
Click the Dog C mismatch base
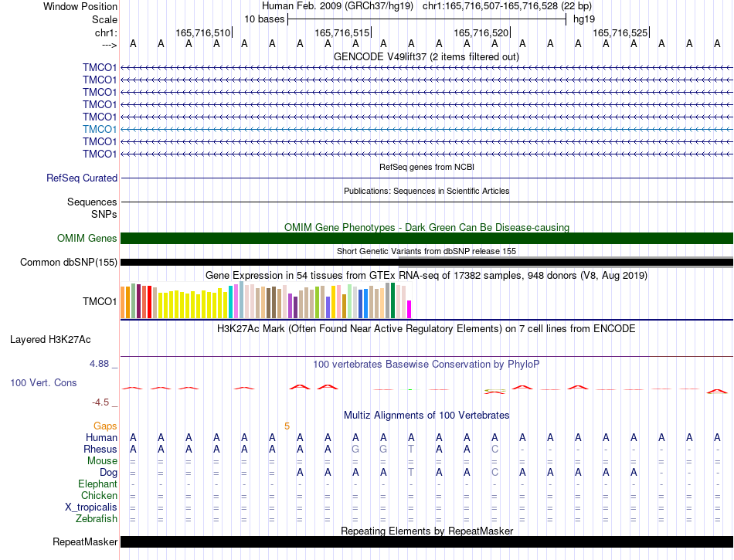(494, 473)
